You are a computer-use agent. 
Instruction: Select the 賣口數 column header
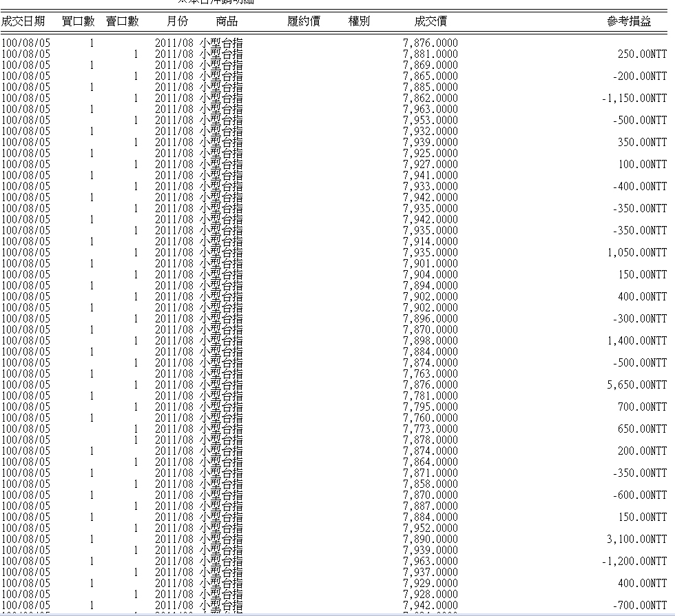(123, 21)
